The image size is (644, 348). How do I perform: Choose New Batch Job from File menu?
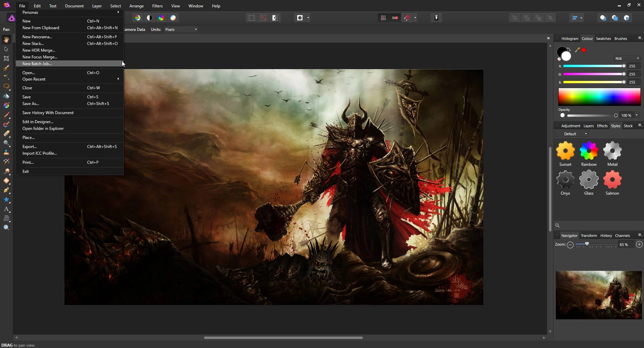70,64
